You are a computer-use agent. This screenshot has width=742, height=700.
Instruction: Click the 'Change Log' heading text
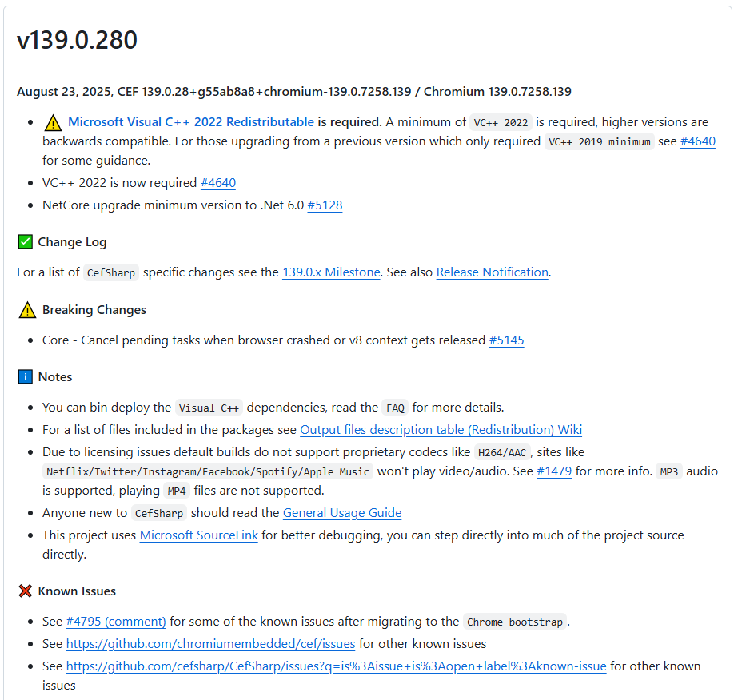[72, 242]
